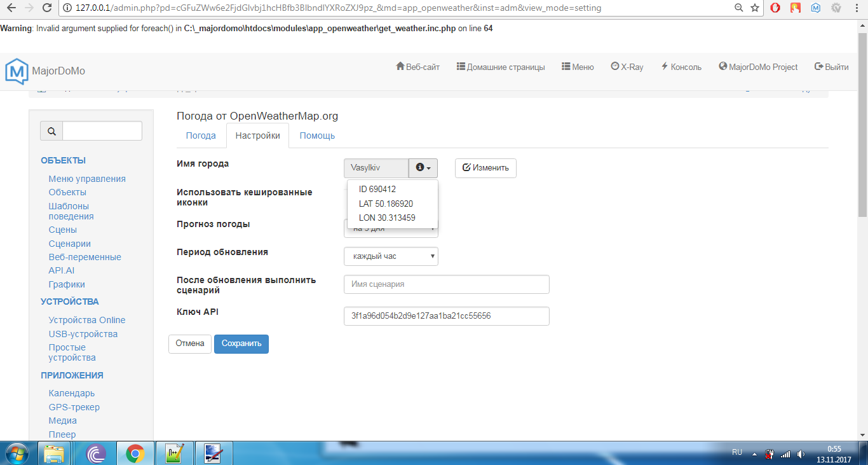This screenshot has height=465, width=868.
Task: Open Windows Explorer from the taskbar
Action: coord(55,454)
